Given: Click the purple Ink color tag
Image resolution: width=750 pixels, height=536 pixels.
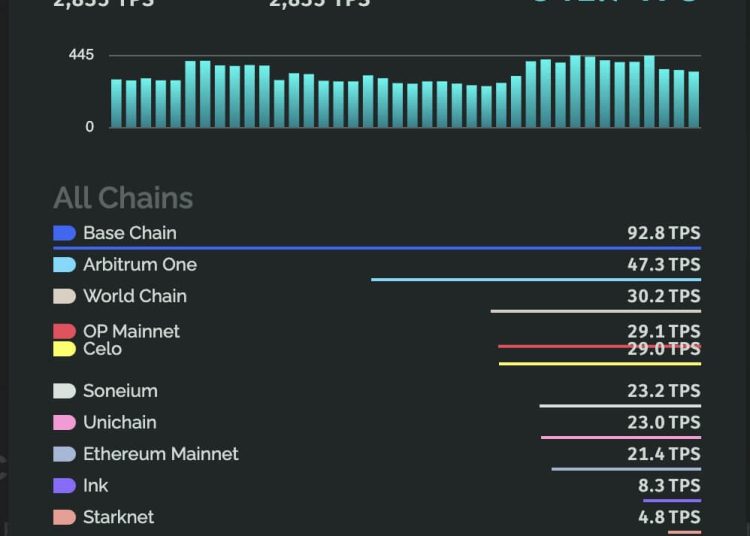Looking at the screenshot, I should 64,486.
